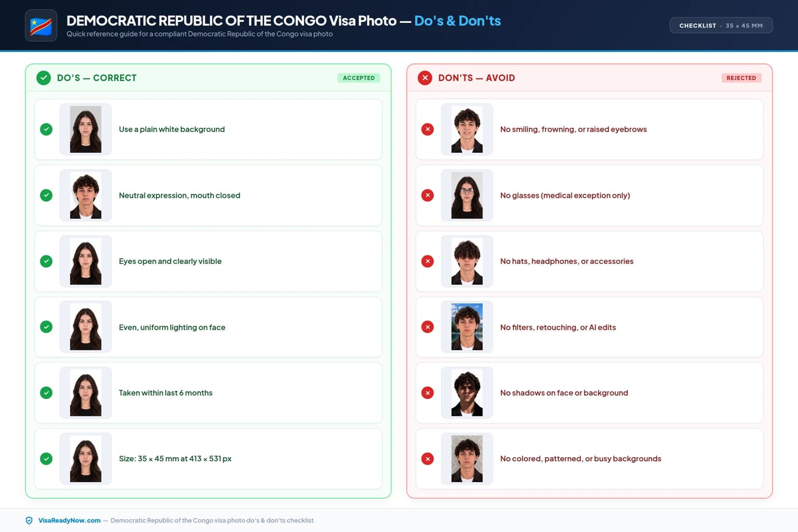Select photo thumbnail for neutral expression row

(x=86, y=195)
